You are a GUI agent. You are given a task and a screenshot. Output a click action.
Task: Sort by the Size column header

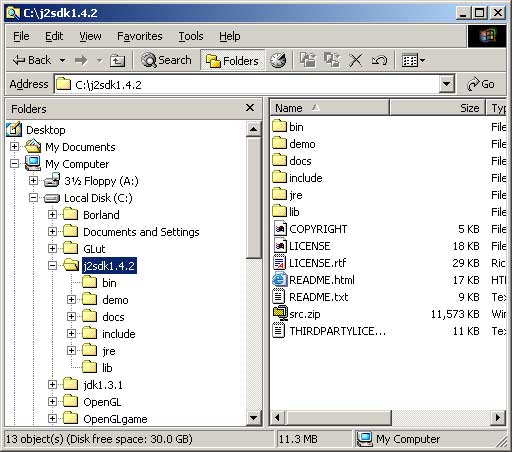[437, 108]
